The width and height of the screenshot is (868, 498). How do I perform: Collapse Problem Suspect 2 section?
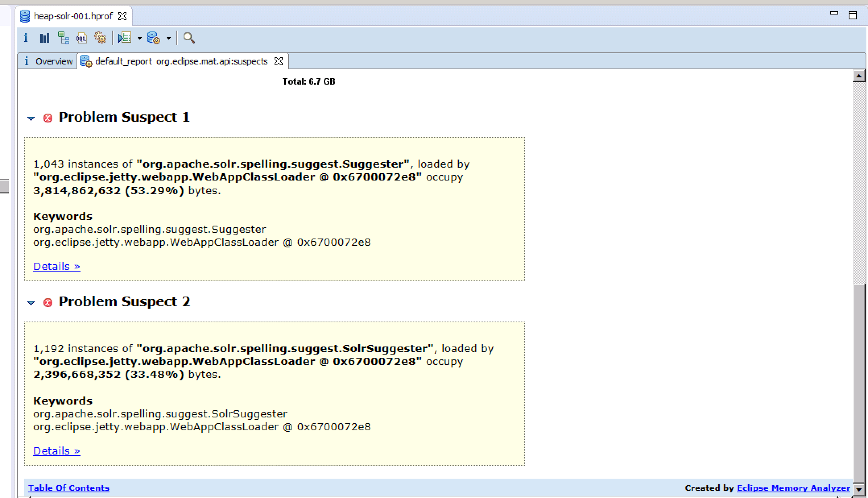tap(31, 303)
